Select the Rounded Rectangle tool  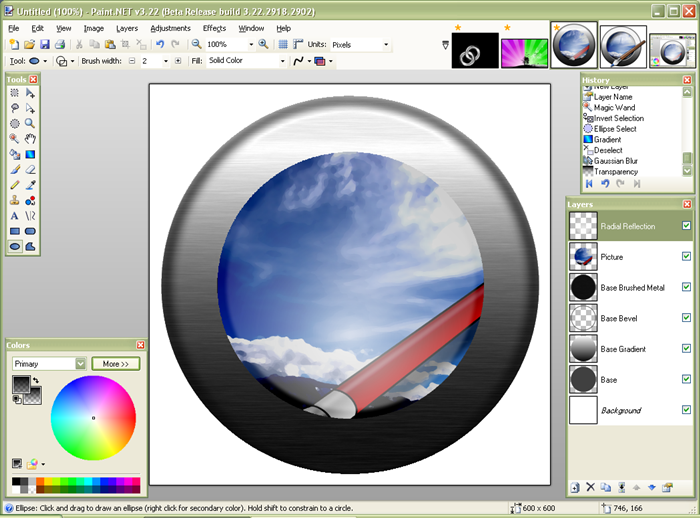coord(30,231)
